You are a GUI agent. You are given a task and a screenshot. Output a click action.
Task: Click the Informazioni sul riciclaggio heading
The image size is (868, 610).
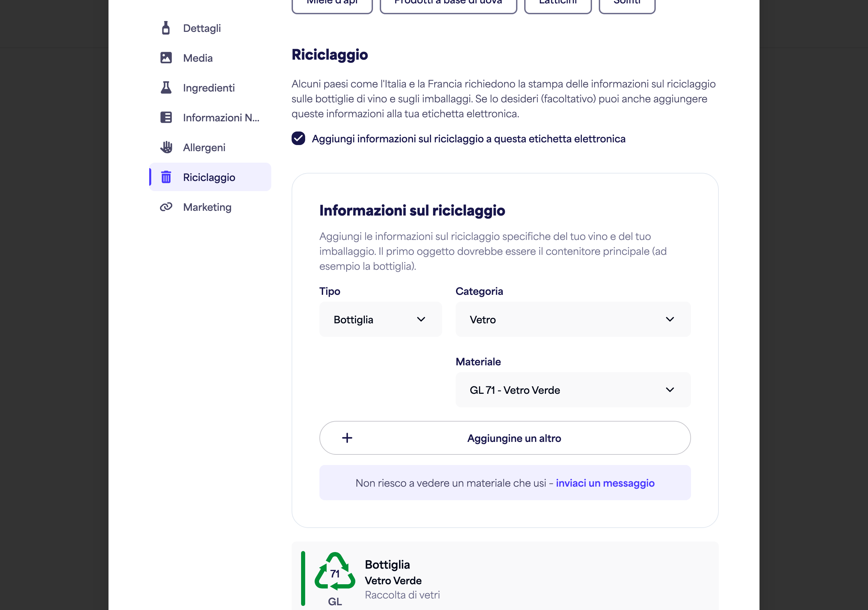click(412, 210)
